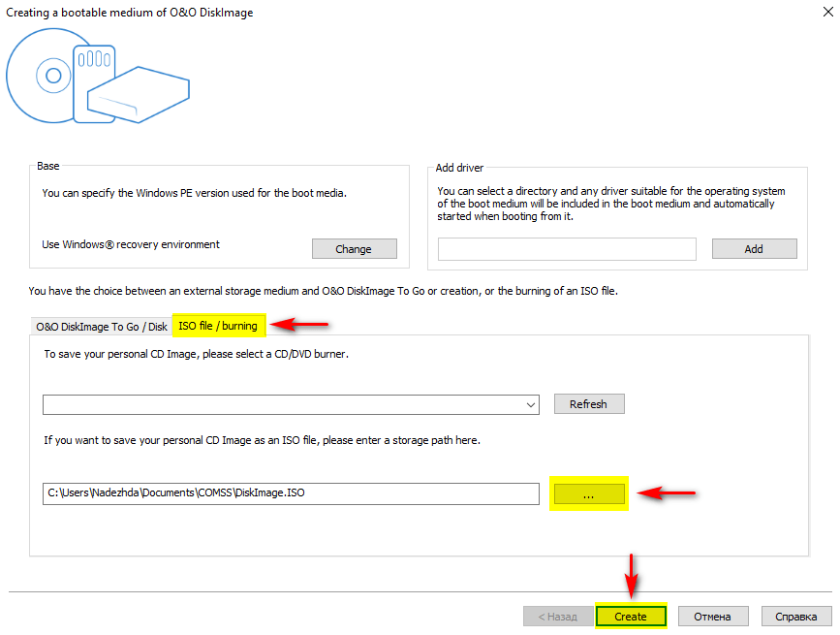
Task: Click the Add driver button
Action: click(755, 248)
